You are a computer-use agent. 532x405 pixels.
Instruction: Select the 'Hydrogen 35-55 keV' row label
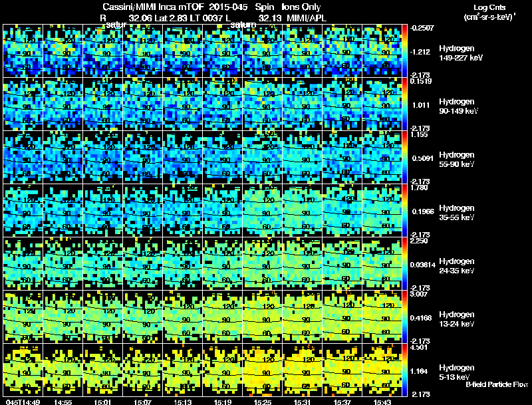457,213
